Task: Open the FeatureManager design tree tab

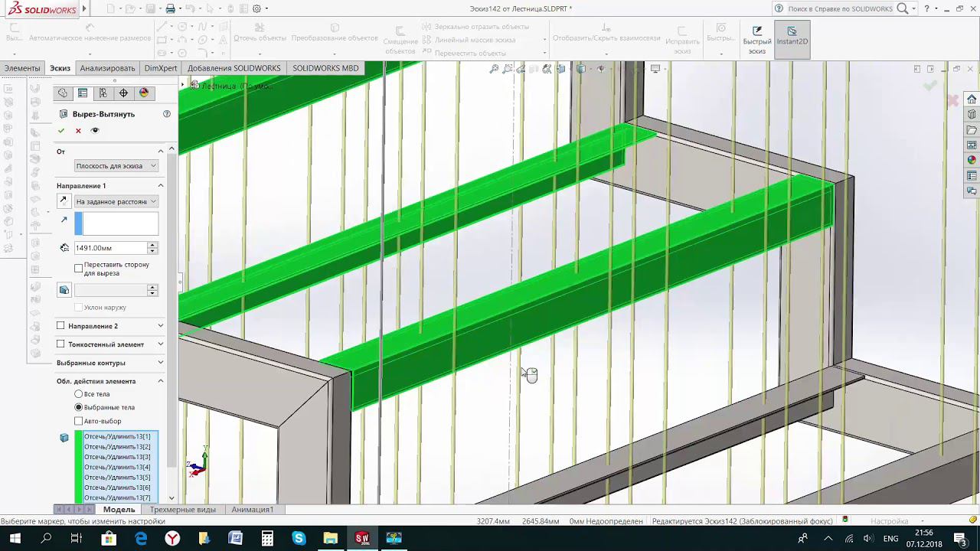Action: [x=63, y=93]
